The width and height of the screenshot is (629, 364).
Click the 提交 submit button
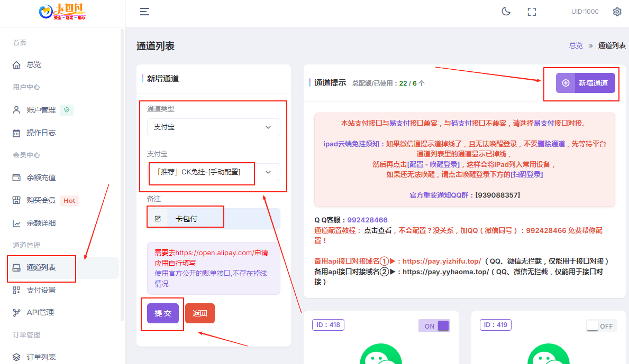click(162, 313)
